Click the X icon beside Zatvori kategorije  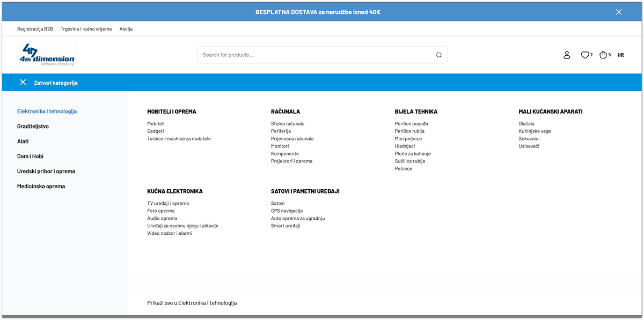(x=23, y=83)
